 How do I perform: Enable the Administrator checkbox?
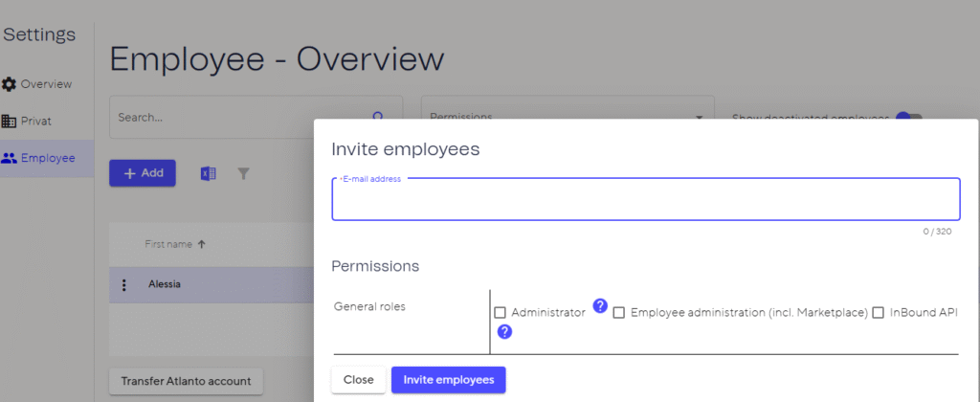click(x=500, y=313)
